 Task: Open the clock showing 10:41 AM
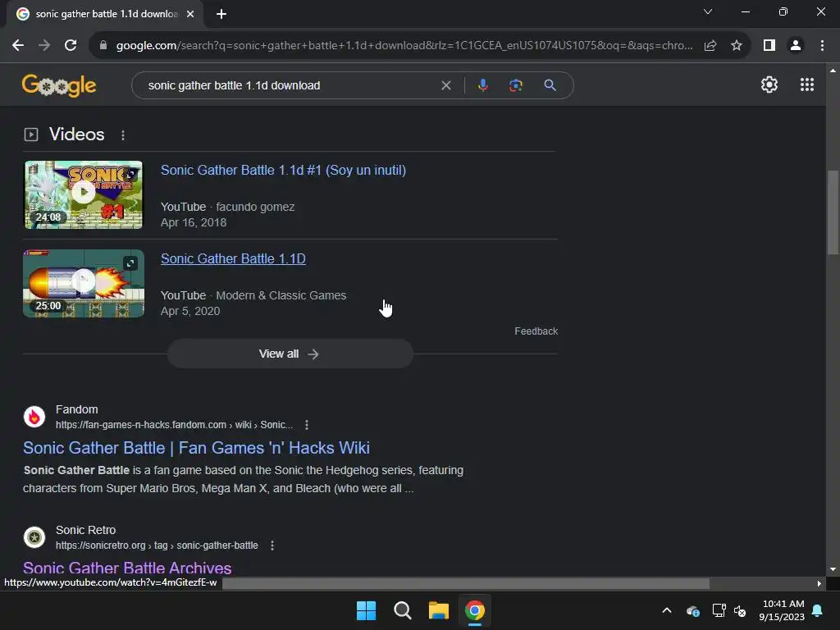782,610
